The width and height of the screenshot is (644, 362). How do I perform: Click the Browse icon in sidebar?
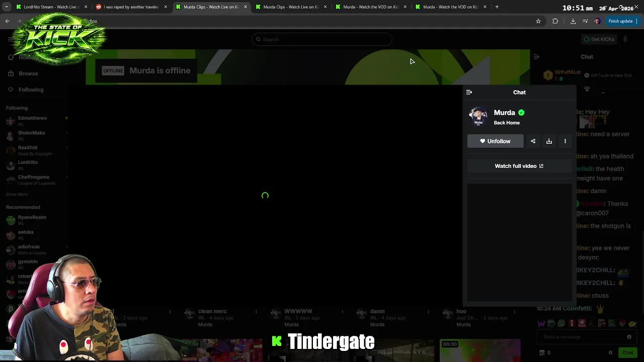[11, 73]
